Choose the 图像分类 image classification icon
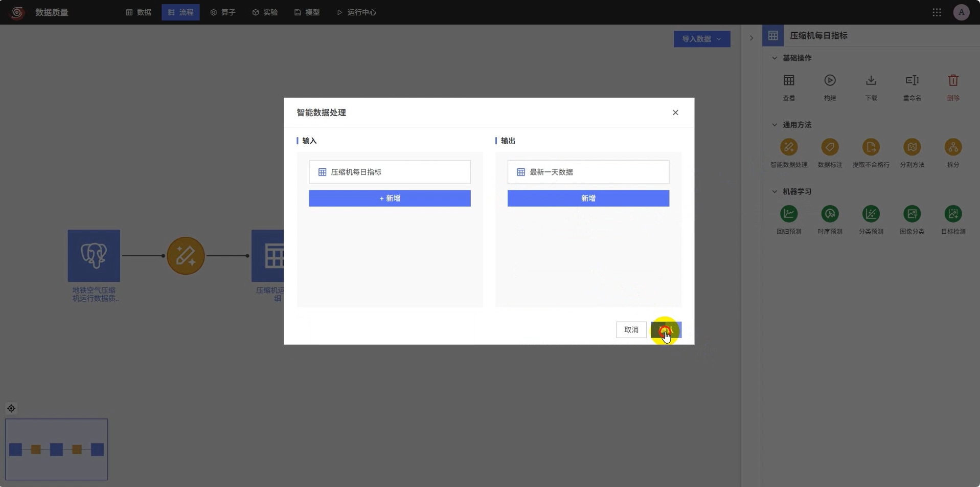Screen dimensions: 980x487 tap(912, 214)
